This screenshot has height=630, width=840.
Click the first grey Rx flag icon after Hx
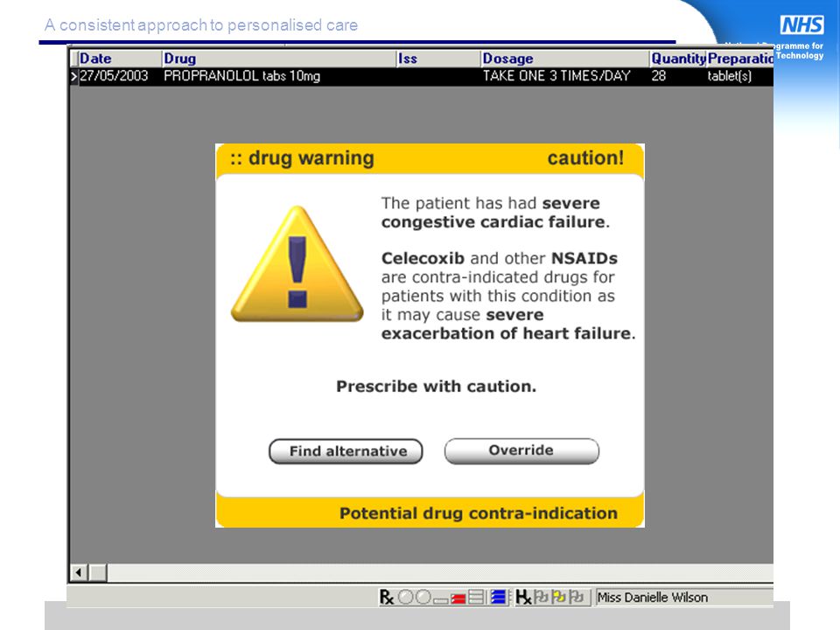[542, 597]
